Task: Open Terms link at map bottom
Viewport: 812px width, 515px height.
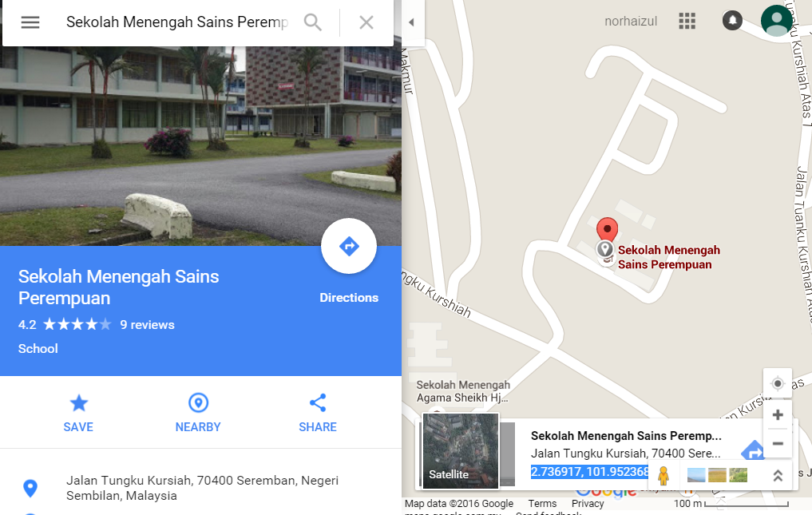Action: [542, 504]
